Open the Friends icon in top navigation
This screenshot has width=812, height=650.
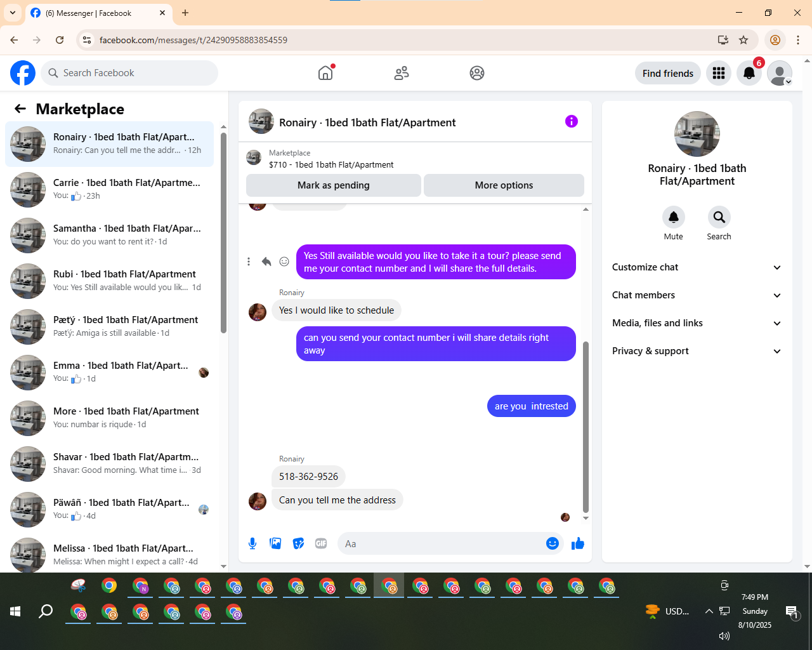[402, 73]
